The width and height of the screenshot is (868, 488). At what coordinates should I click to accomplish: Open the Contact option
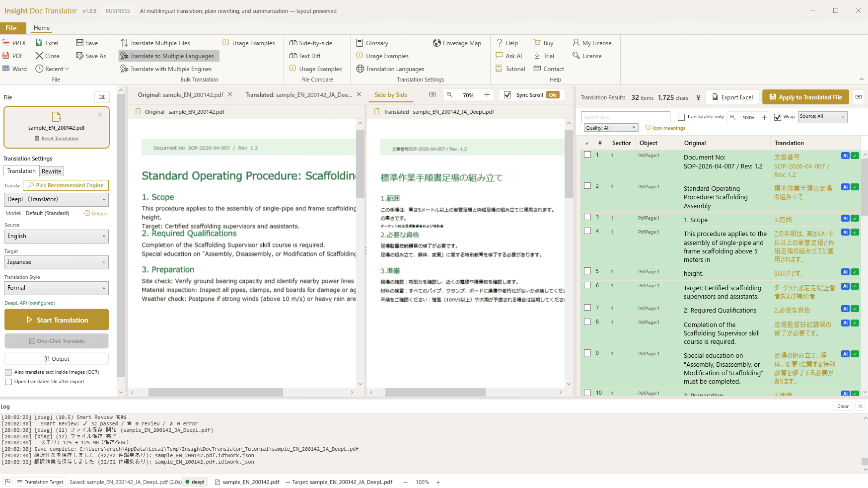pyautogui.click(x=549, y=69)
